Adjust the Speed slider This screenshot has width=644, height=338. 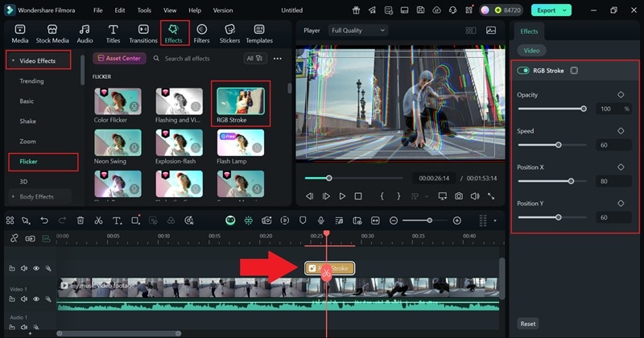point(552,145)
